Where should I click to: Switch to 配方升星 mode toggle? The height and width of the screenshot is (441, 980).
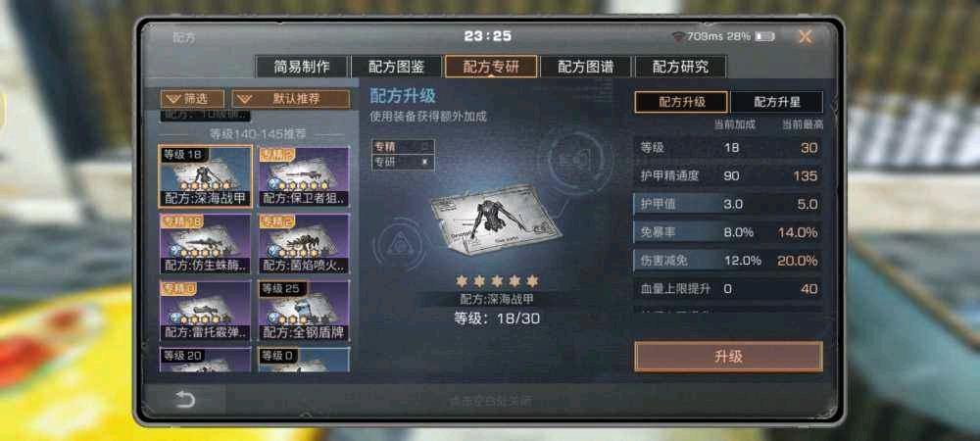click(777, 103)
